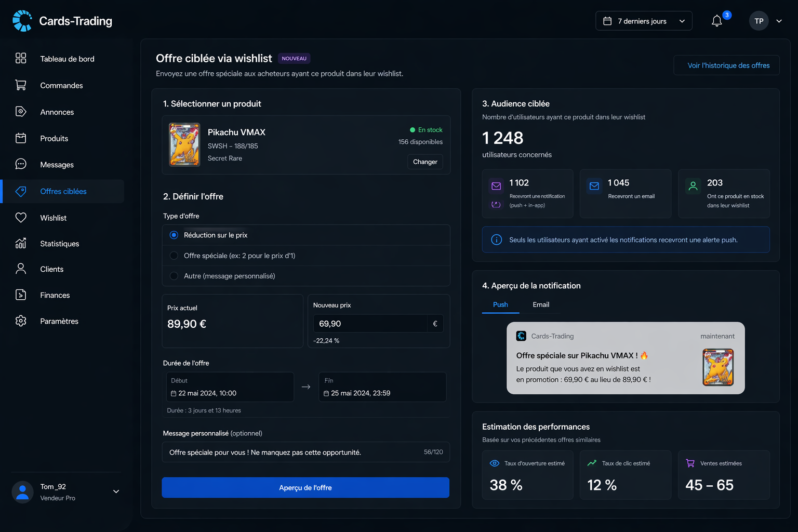The height and width of the screenshot is (532, 798).
Task: Open the 7 derniers jours dropdown
Action: point(644,21)
